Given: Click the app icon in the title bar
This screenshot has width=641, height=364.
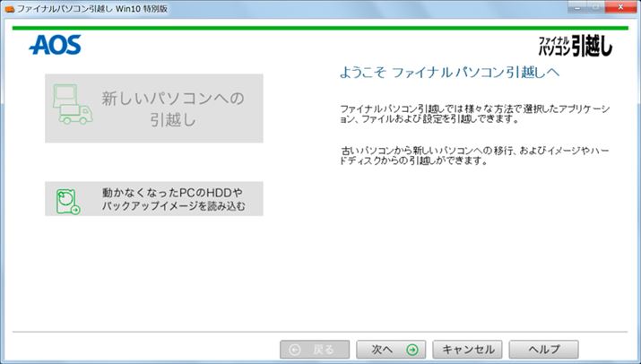Looking at the screenshot, I should pyautogui.click(x=9, y=9).
